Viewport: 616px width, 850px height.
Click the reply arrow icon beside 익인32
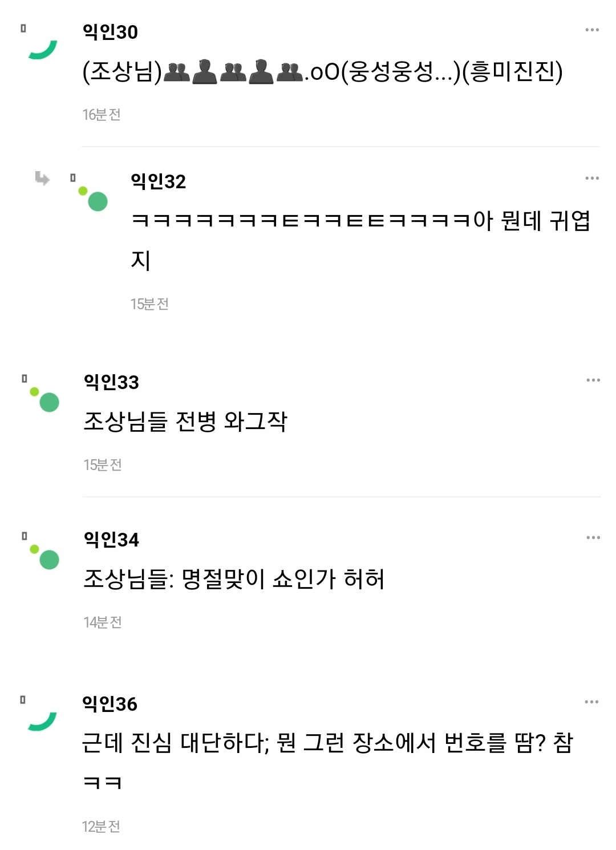42,179
